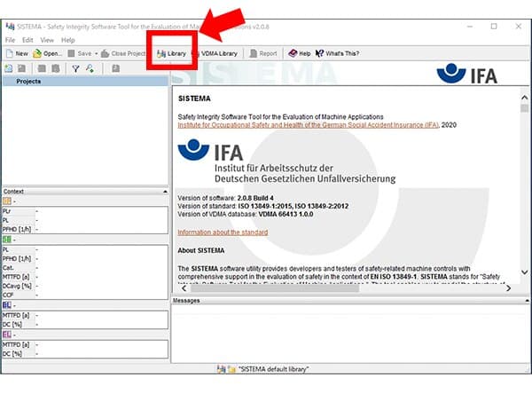Click the horizontal scrollbar thumb
Image resolution: width=532 pixels, height=394 pixels.
pos(275,288)
